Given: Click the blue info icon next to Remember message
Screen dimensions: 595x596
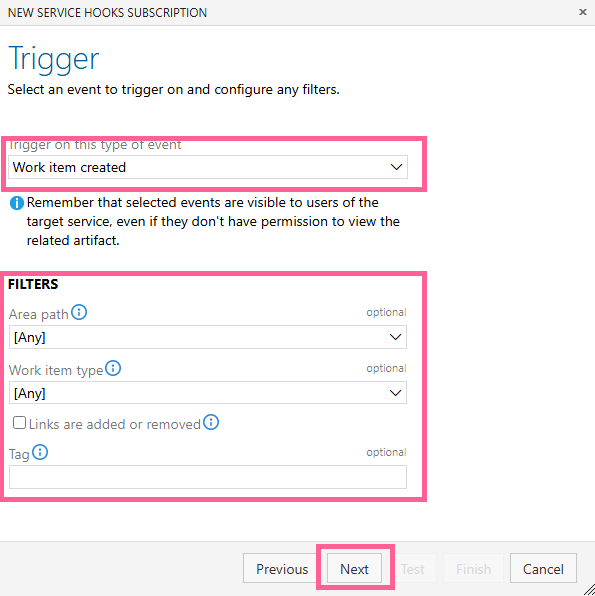Looking at the screenshot, I should pos(17,203).
